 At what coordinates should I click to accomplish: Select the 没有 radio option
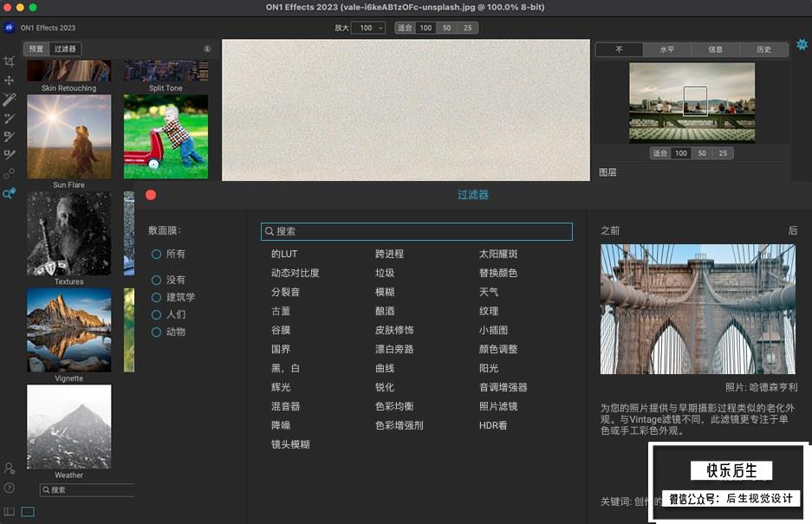click(156, 280)
